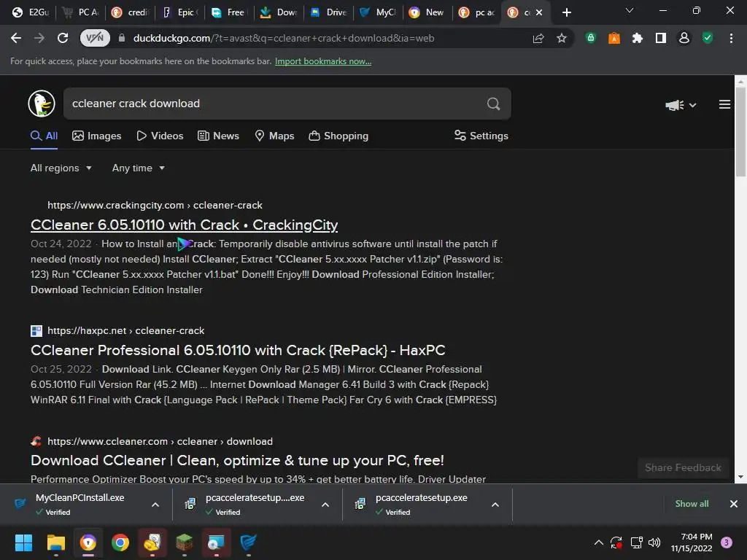The image size is (747, 560).
Task: Close the downloads bar
Action: pos(734,504)
